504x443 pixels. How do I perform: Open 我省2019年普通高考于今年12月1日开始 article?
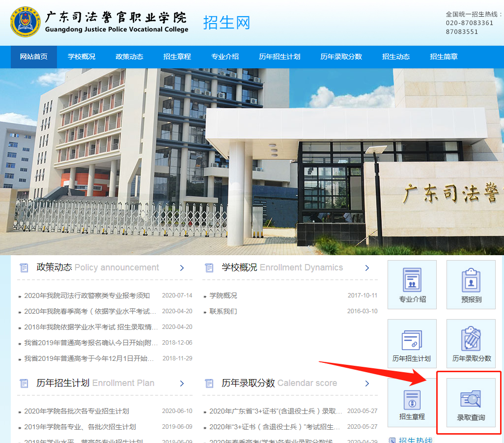click(x=89, y=358)
